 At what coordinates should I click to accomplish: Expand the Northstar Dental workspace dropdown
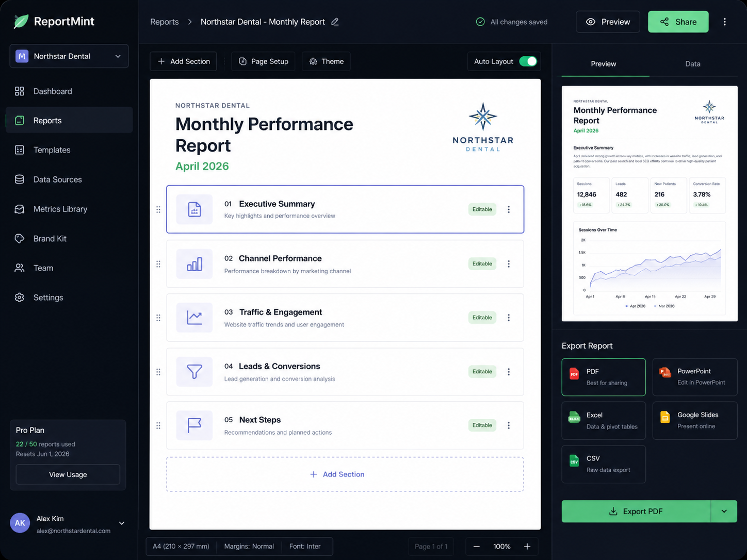pyautogui.click(x=69, y=56)
